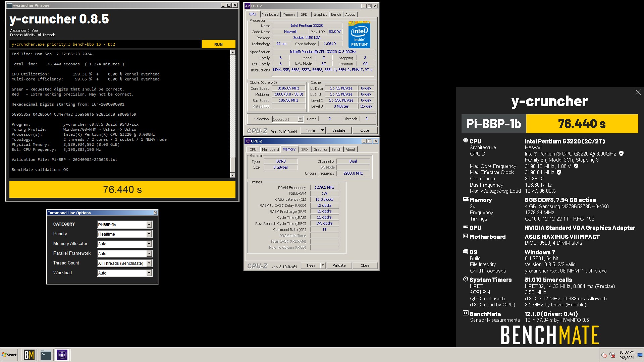The width and height of the screenshot is (644, 362).
Task: Click the CPU section icon in BenchMate
Action: (465, 141)
